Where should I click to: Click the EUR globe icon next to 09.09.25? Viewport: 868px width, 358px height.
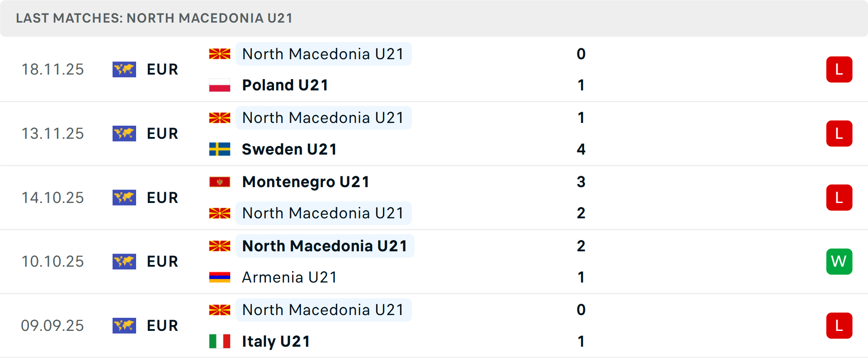tap(124, 325)
